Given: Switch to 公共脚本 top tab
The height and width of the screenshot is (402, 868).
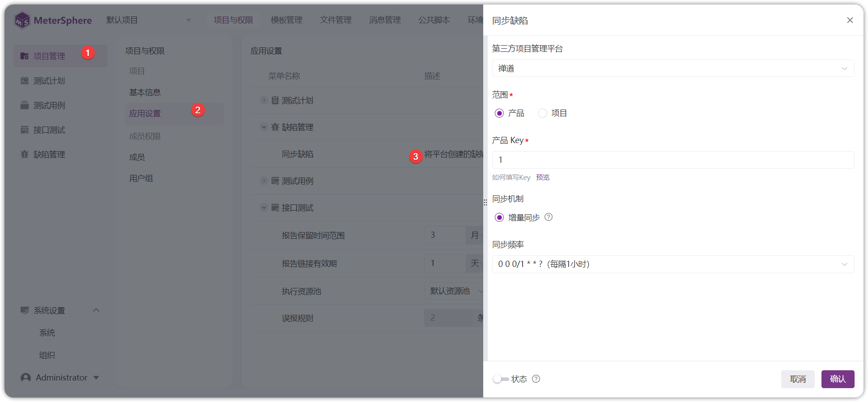Looking at the screenshot, I should click(434, 20).
